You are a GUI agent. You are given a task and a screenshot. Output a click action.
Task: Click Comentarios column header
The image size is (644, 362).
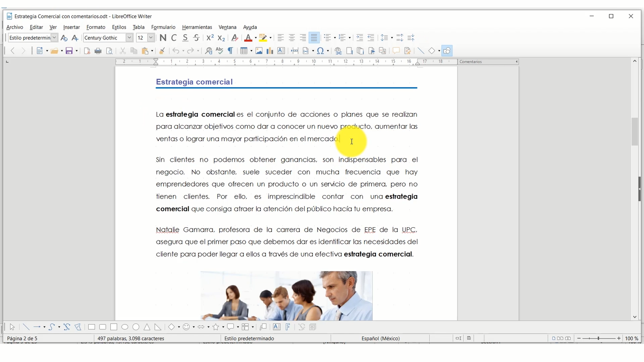[488, 62]
